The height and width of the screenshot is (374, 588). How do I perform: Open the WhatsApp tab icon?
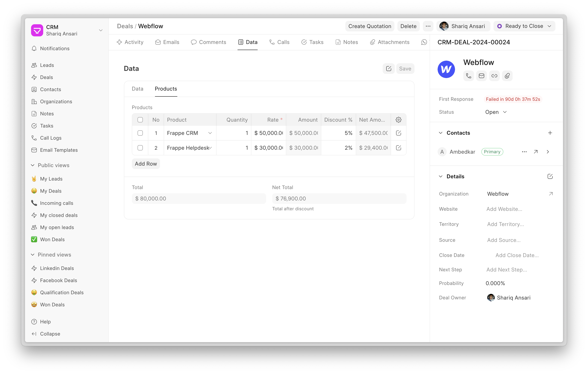424,42
